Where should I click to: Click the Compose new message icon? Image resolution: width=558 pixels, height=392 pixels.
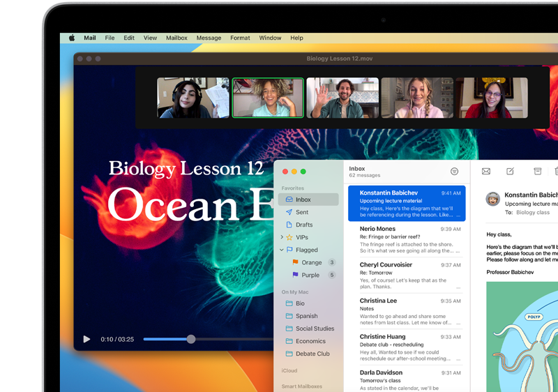pos(510,172)
